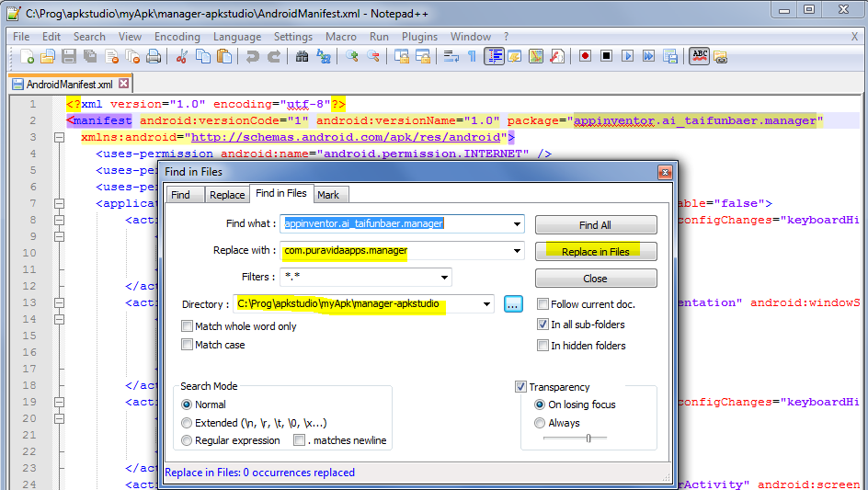
Task: Click the Print toolbar icon
Action: click(154, 57)
